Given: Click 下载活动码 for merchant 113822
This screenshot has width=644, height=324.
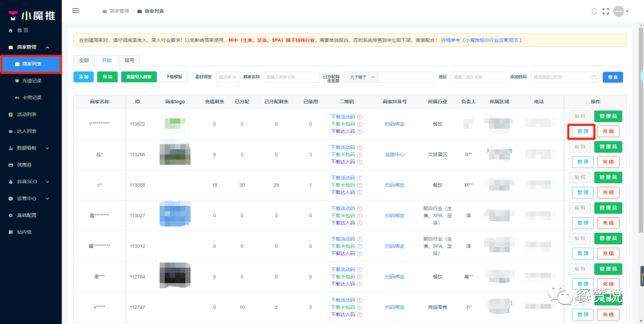Looking at the screenshot, I should tap(343, 117).
